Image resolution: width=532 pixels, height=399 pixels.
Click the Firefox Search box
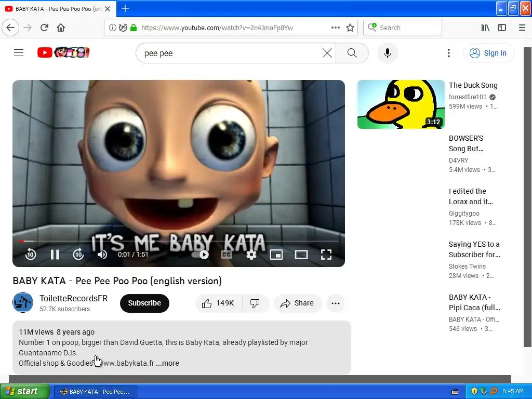tap(403, 28)
